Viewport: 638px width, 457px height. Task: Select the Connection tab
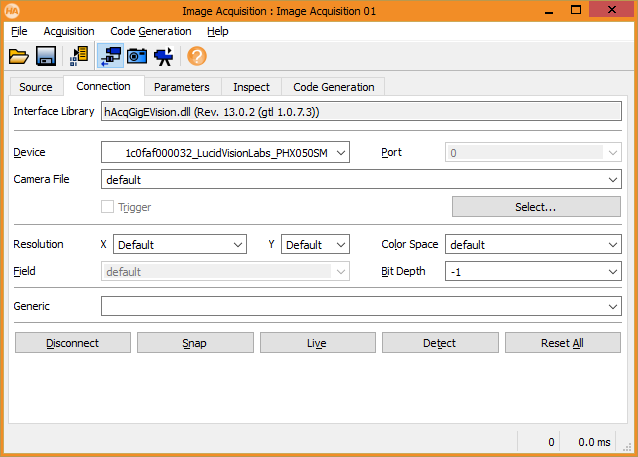tap(103, 86)
